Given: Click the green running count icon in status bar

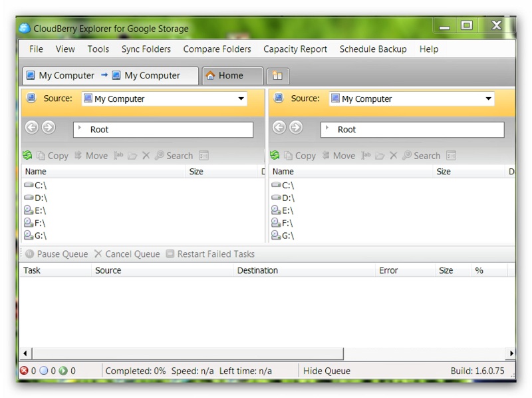Looking at the screenshot, I should click(x=63, y=371).
